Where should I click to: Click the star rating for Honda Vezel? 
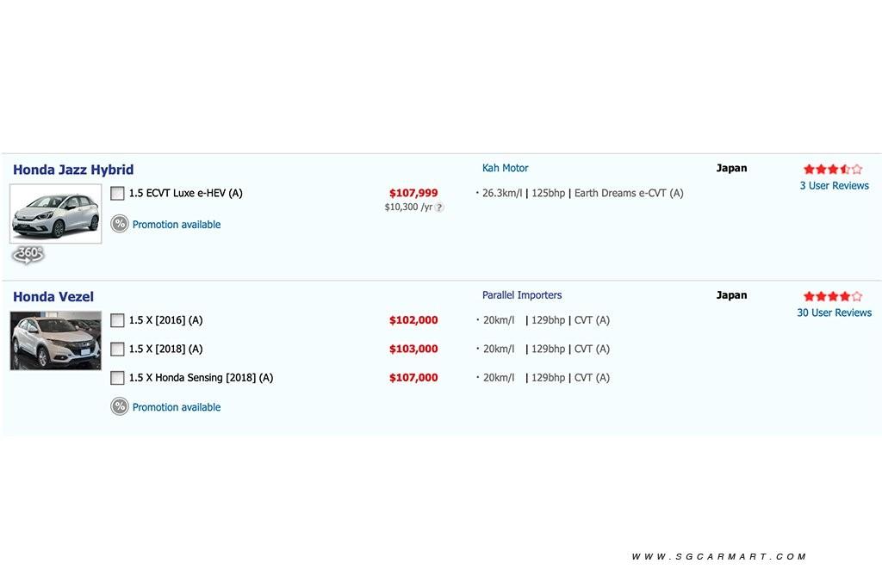pyautogui.click(x=833, y=295)
